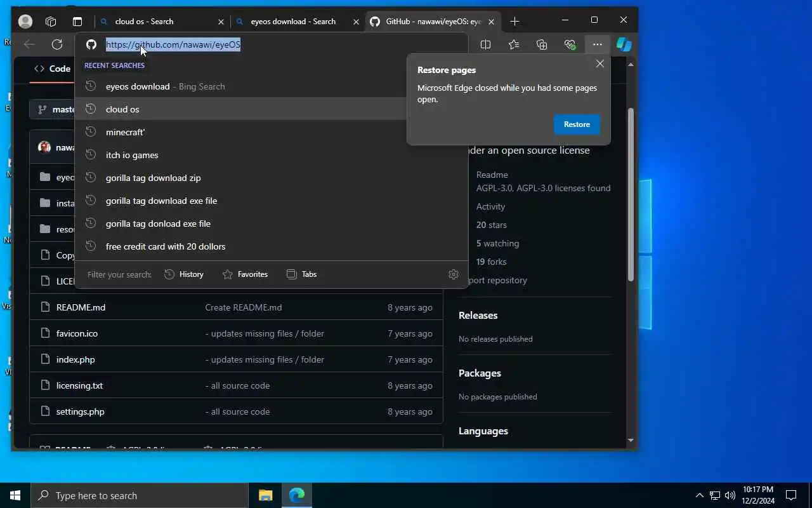Image resolution: width=812 pixels, height=508 pixels.
Task: View the 5 watching link
Action: pyautogui.click(x=498, y=243)
